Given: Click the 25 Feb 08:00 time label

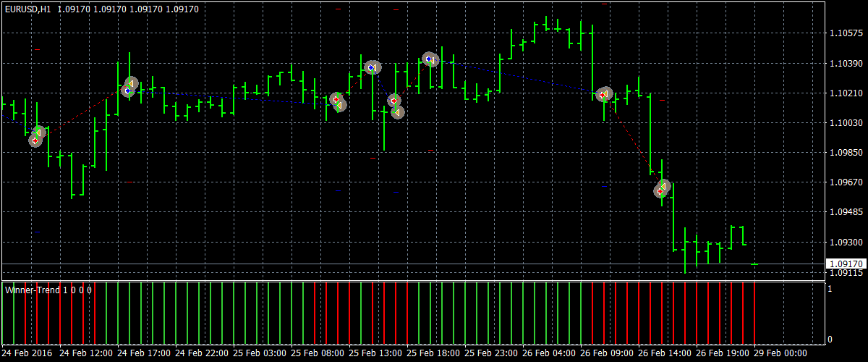Looking at the screenshot, I should click(317, 353).
